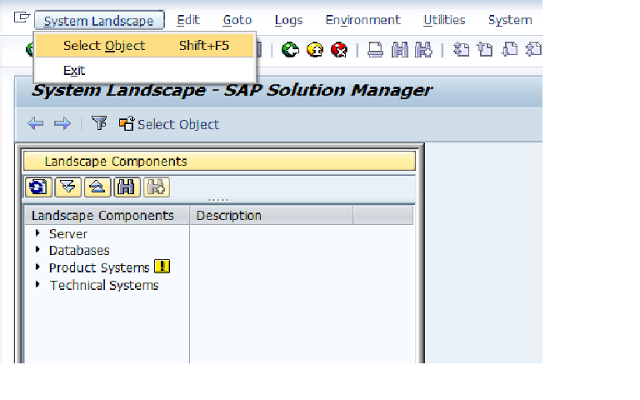Click the yellow warning icon beside Product Systems

coord(162,267)
